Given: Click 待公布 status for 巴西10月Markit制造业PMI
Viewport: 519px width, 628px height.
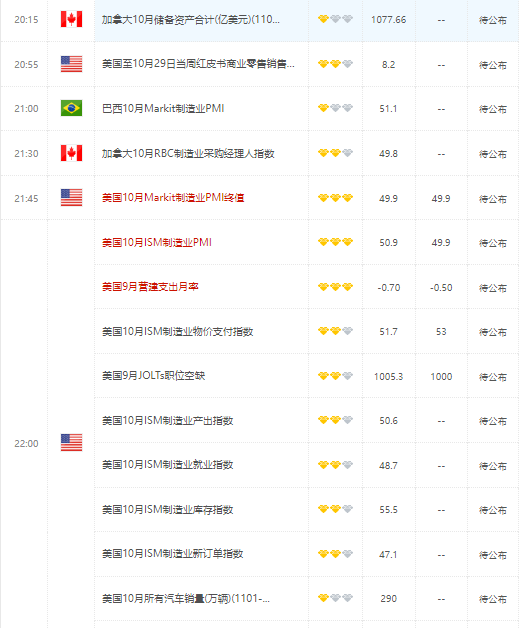Looking at the screenshot, I should point(493,109).
